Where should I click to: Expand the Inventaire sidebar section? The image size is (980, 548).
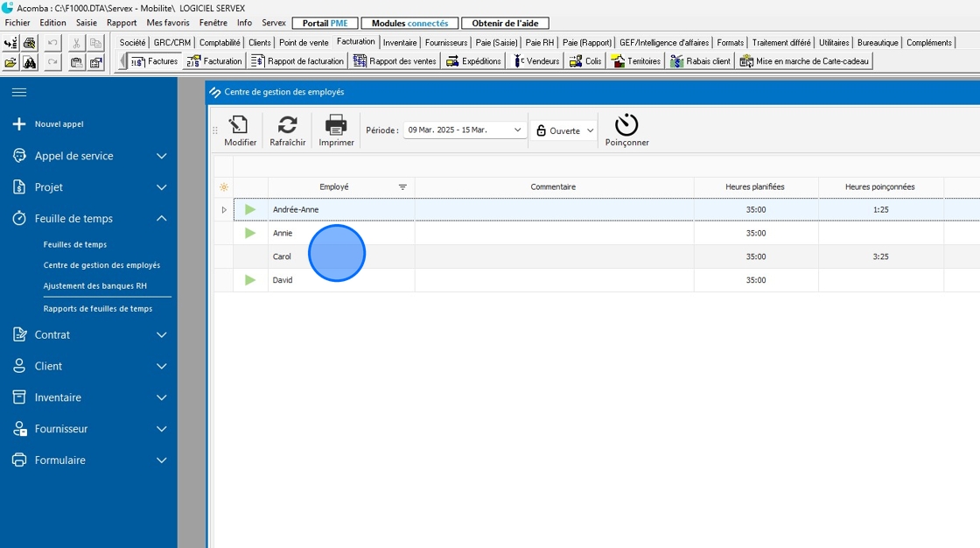click(x=161, y=397)
